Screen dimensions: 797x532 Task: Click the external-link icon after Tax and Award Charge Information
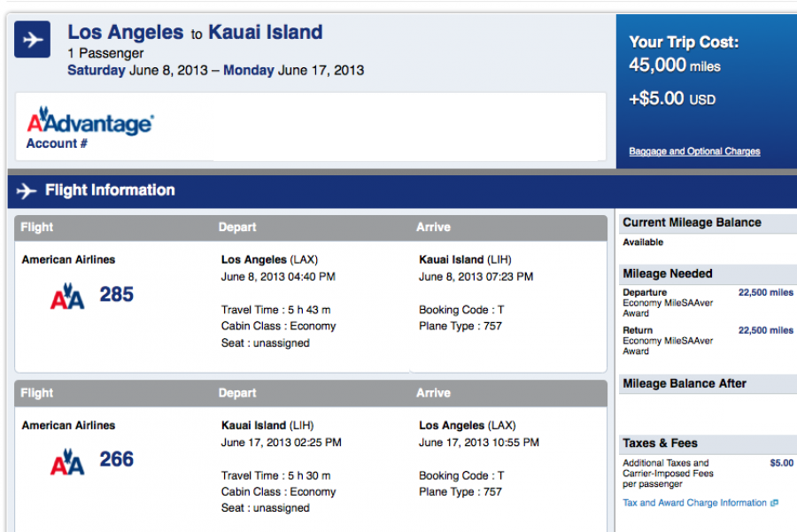(x=774, y=503)
